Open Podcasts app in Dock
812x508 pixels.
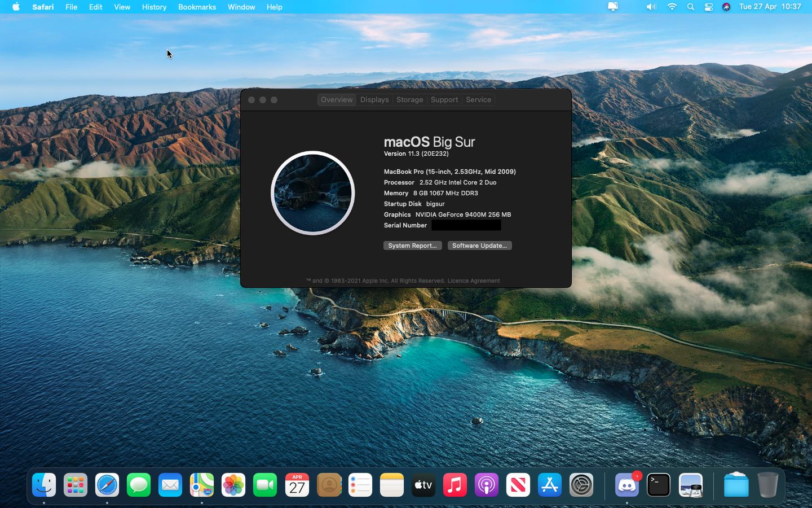487,485
